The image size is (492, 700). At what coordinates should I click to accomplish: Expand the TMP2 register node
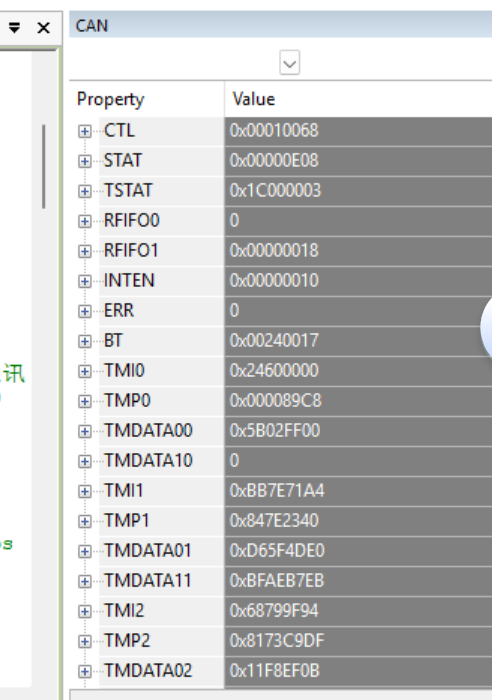[84, 642]
